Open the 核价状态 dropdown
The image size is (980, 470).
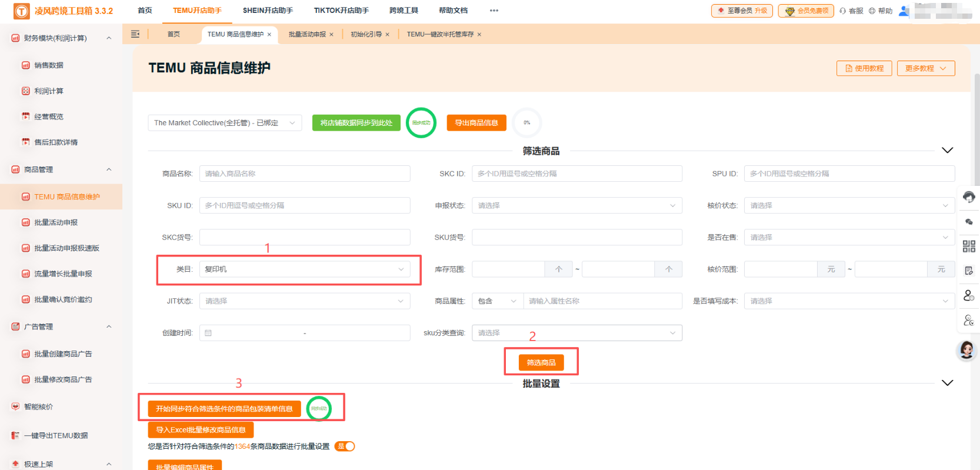pos(849,205)
